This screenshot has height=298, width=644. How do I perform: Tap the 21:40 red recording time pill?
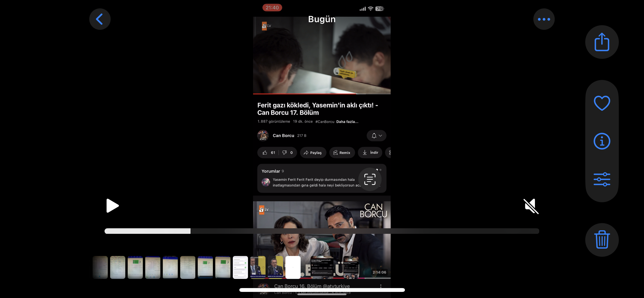pos(272,8)
